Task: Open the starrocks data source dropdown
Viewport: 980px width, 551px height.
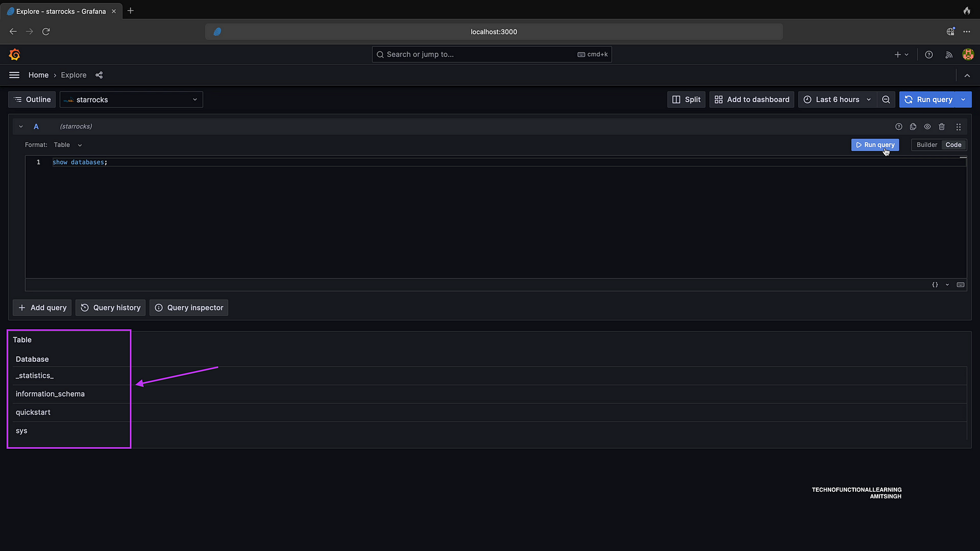Action: coord(131,100)
